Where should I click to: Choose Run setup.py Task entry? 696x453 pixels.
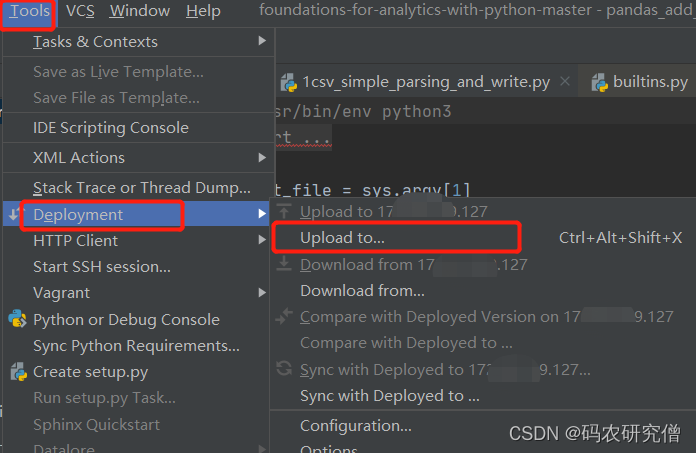[x=136, y=398]
